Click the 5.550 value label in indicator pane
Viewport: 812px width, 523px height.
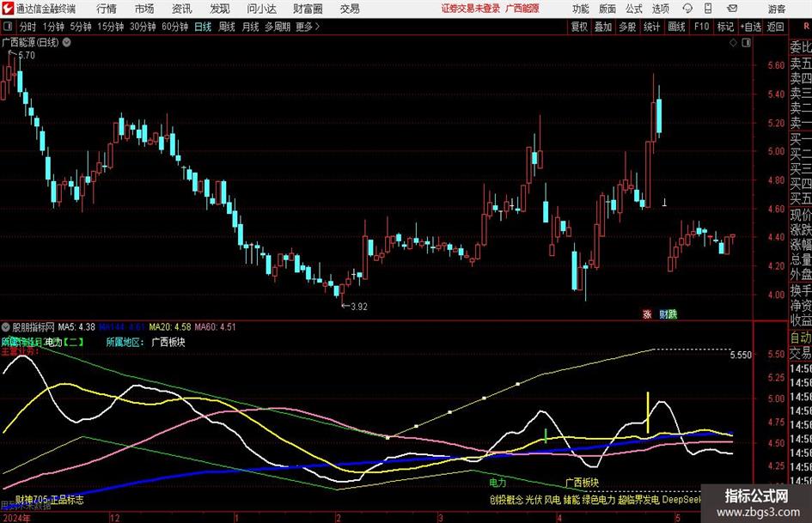[741, 355]
